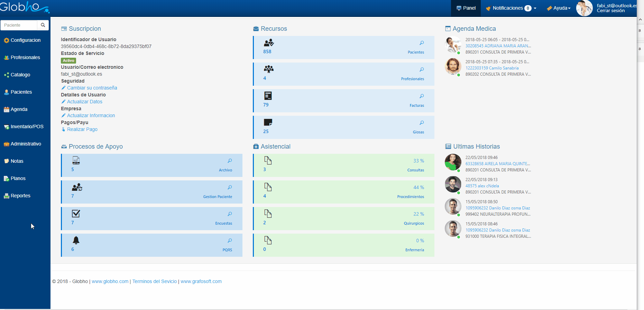The height and width of the screenshot is (310, 644).
Task: Open Camilo Sanabria's appointment photo
Action: click(x=453, y=66)
